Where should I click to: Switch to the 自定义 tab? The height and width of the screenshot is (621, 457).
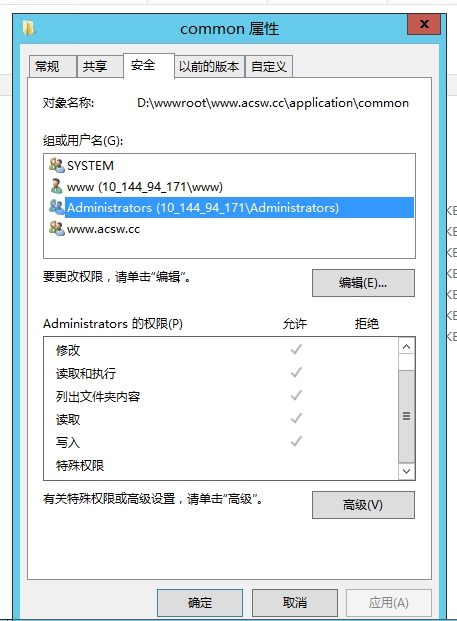(x=269, y=66)
